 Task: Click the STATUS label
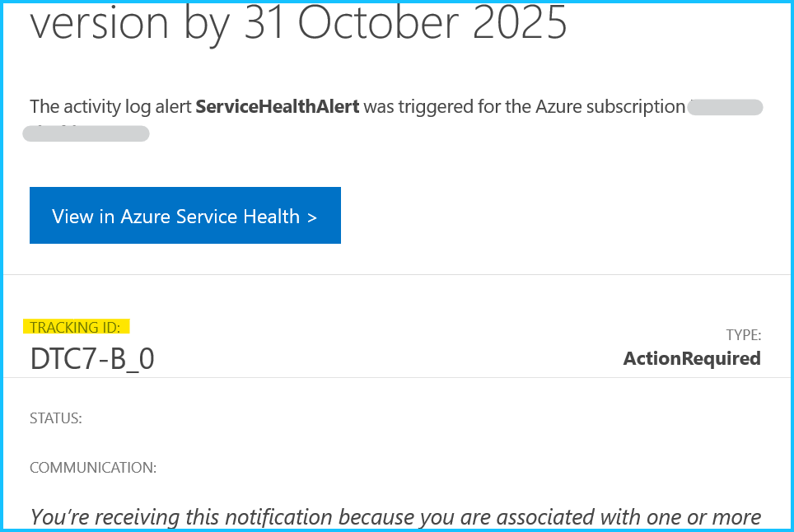tap(56, 418)
